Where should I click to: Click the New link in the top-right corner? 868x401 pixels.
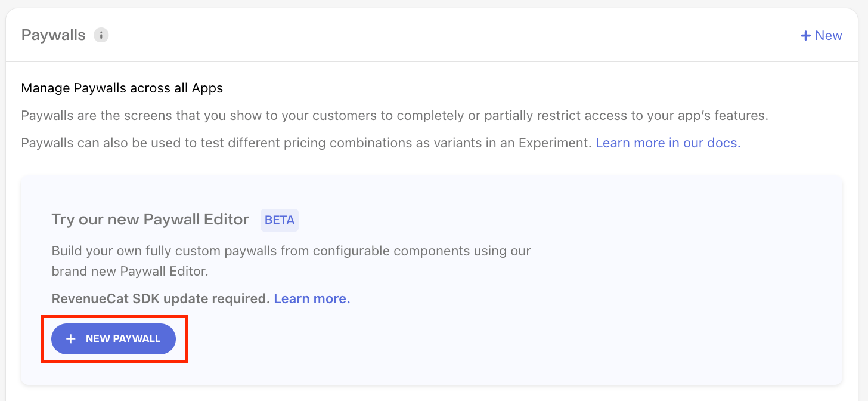(x=829, y=35)
